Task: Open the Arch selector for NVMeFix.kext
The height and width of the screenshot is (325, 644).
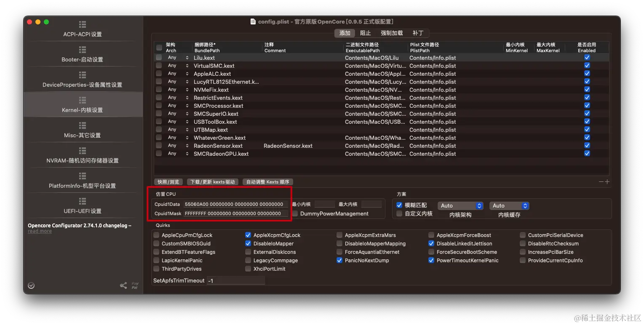Action: [178, 90]
